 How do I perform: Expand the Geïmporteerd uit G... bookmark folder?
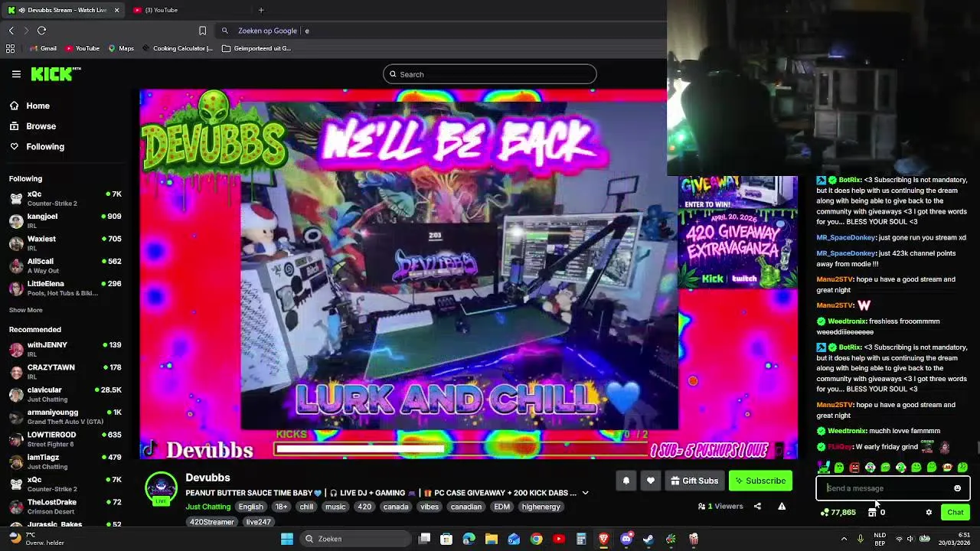coord(256,48)
